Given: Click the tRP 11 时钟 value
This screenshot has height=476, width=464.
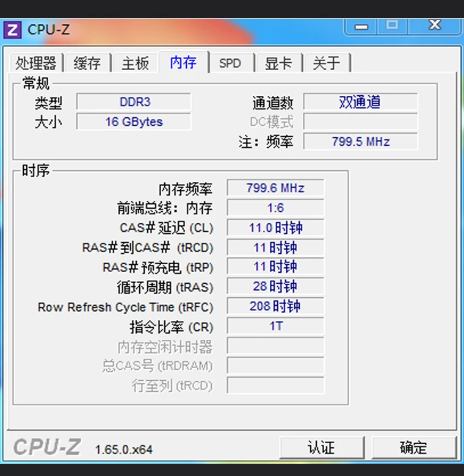Looking at the screenshot, I should pyautogui.click(x=275, y=267).
